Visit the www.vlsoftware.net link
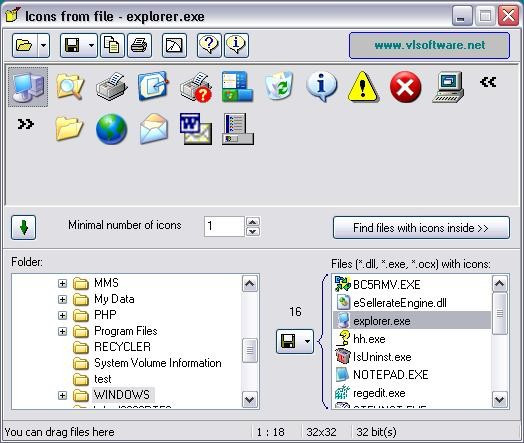Screen dimensions: 524x443 pyautogui.click(x=429, y=45)
